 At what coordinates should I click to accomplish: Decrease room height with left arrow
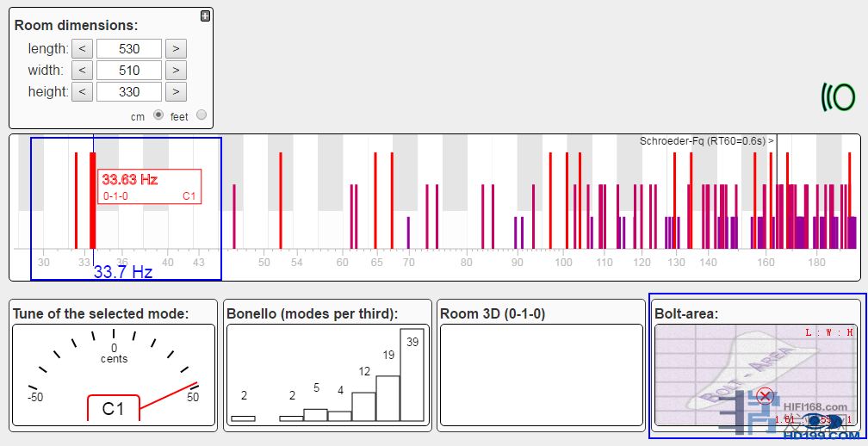[x=82, y=91]
